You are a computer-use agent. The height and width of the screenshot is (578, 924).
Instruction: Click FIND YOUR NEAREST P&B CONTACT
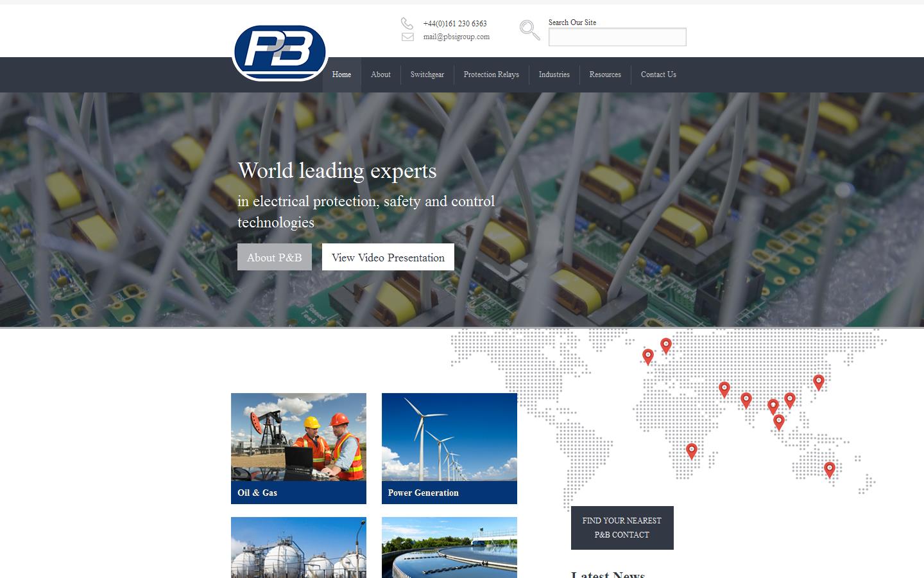pyautogui.click(x=621, y=527)
